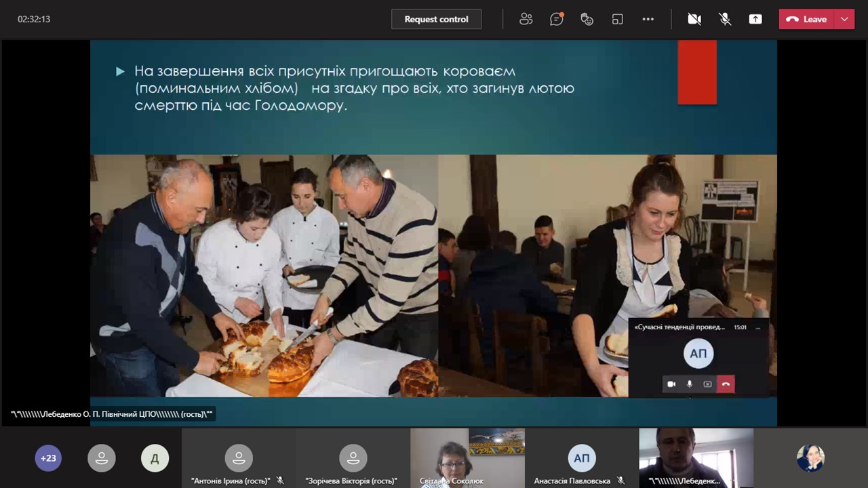Click the Request control button

[436, 19]
